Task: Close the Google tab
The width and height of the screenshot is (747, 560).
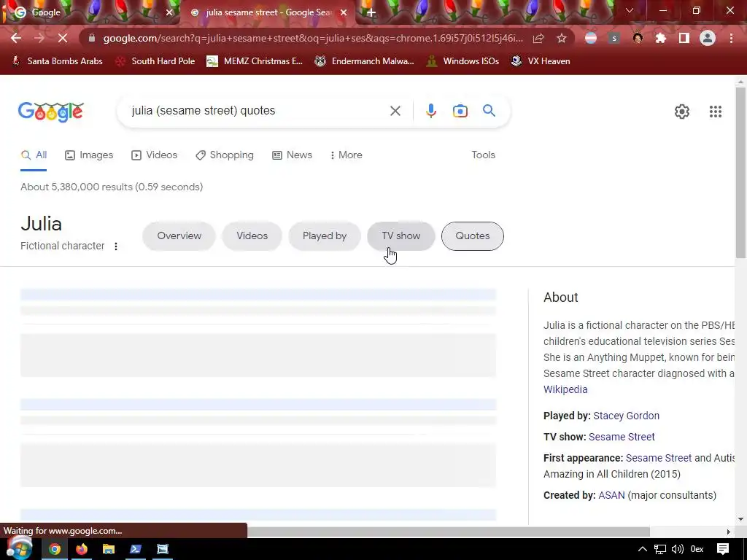Action: (169, 12)
